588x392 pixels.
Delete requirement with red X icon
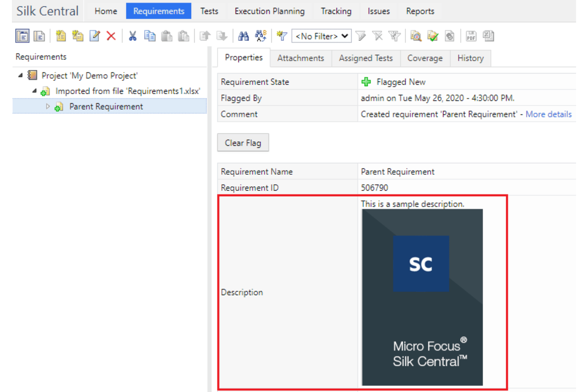click(111, 36)
